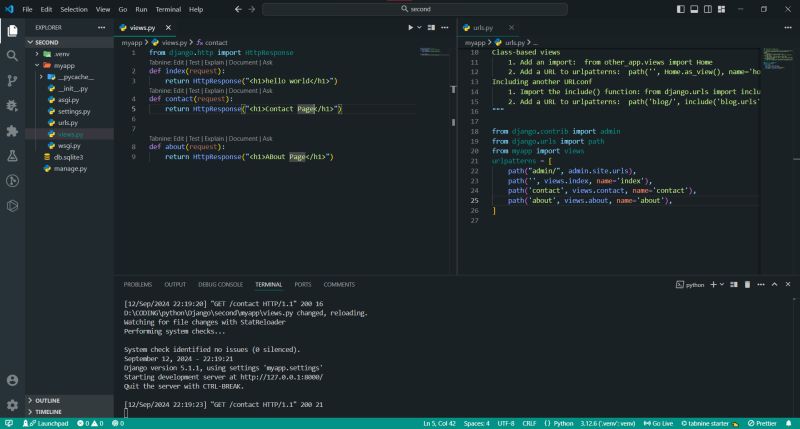The width and height of the screenshot is (800, 429).
Task: Switch to the PORTS panel tab
Action: click(x=303, y=285)
